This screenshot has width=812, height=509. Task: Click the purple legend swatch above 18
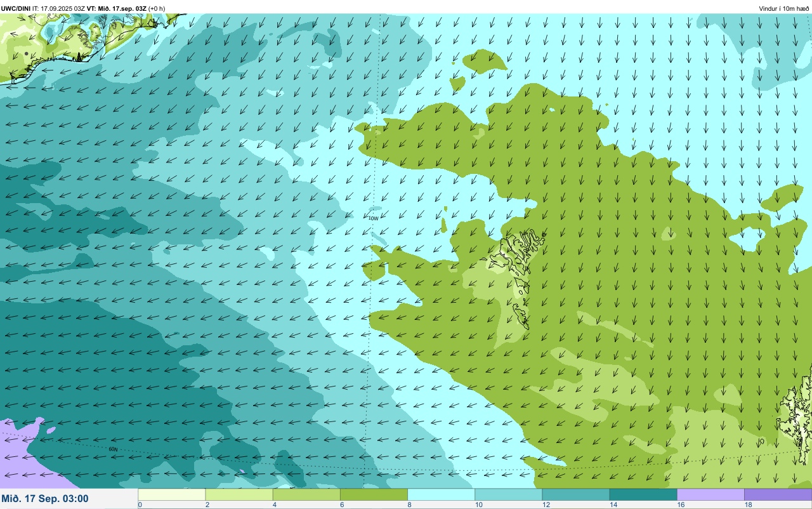pos(778,494)
